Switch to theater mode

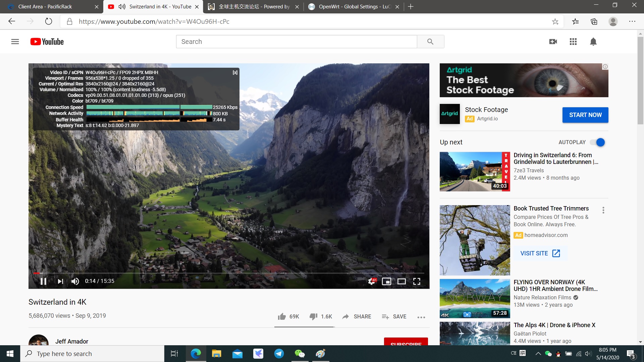[401, 281]
